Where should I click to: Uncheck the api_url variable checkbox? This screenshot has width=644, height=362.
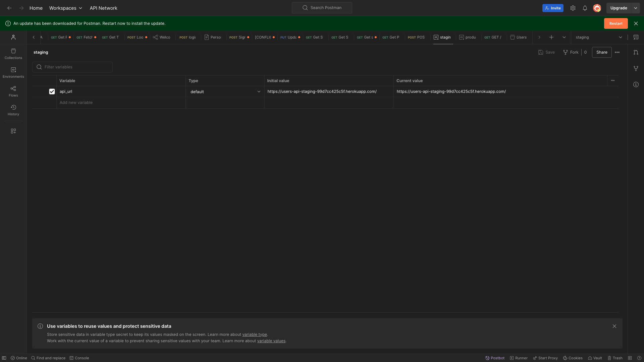(52, 92)
